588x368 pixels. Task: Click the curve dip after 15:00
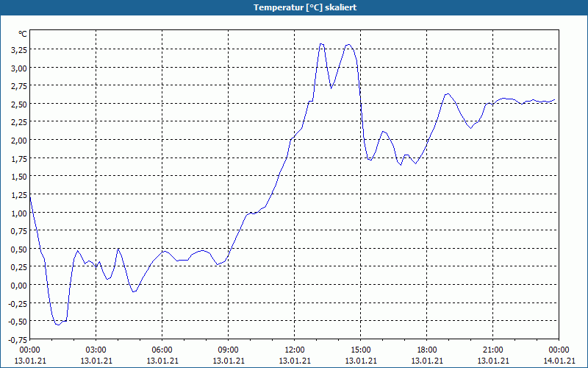[370, 160]
